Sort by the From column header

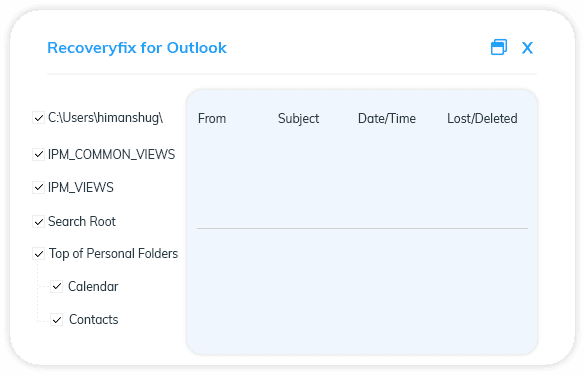coord(212,119)
